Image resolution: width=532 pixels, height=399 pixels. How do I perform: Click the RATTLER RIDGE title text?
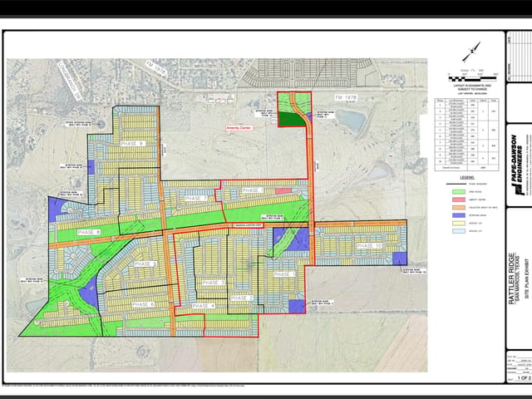[x=511, y=278]
